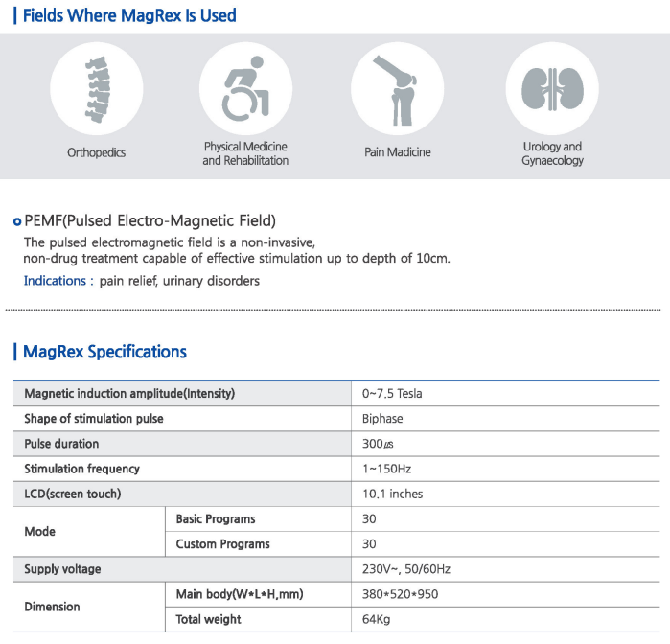Click the '64Kg' value
Screen dimensions: 670x644
[376, 620]
